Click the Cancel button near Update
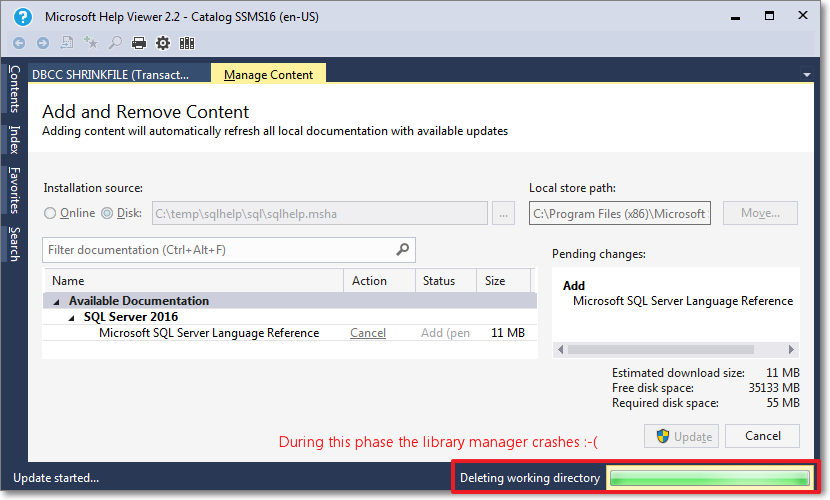 point(762,436)
